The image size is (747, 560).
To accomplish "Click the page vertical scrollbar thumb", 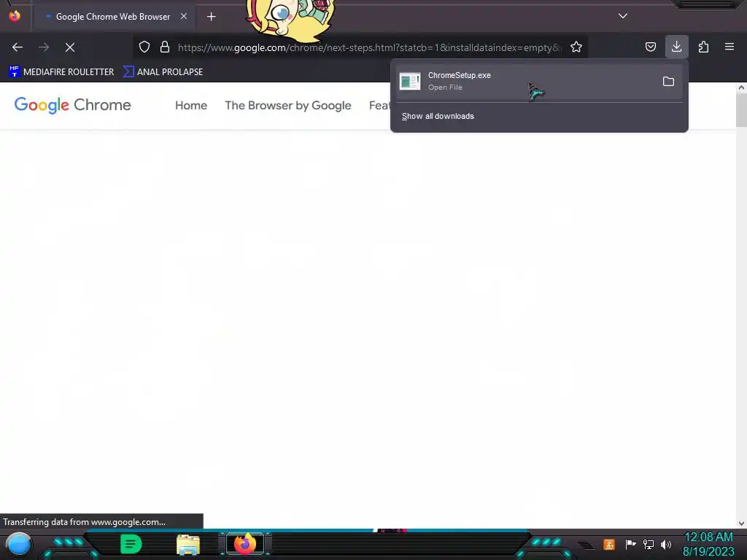I will click(x=741, y=109).
